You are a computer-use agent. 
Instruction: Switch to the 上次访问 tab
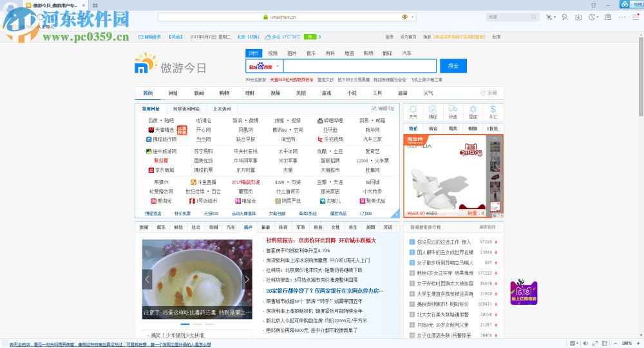(x=222, y=109)
